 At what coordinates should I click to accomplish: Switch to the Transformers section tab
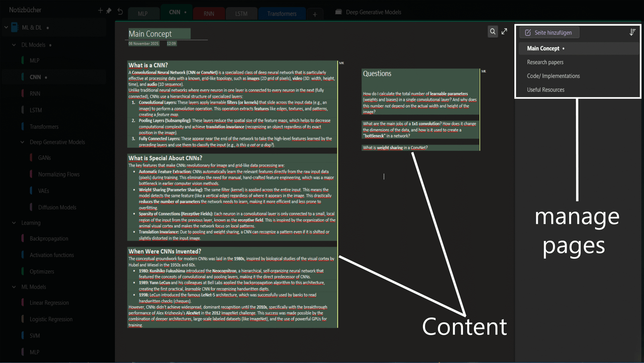[x=281, y=14]
